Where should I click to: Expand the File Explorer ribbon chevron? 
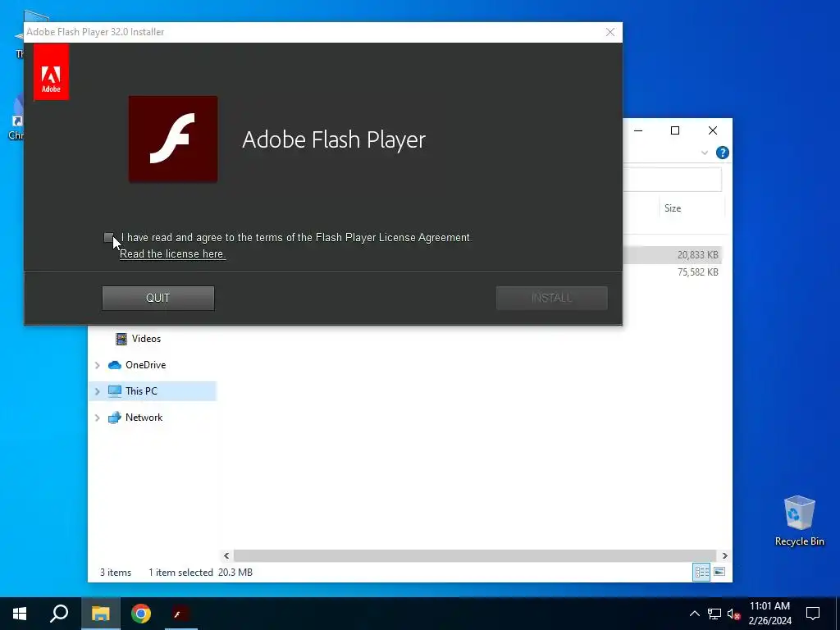click(x=705, y=153)
